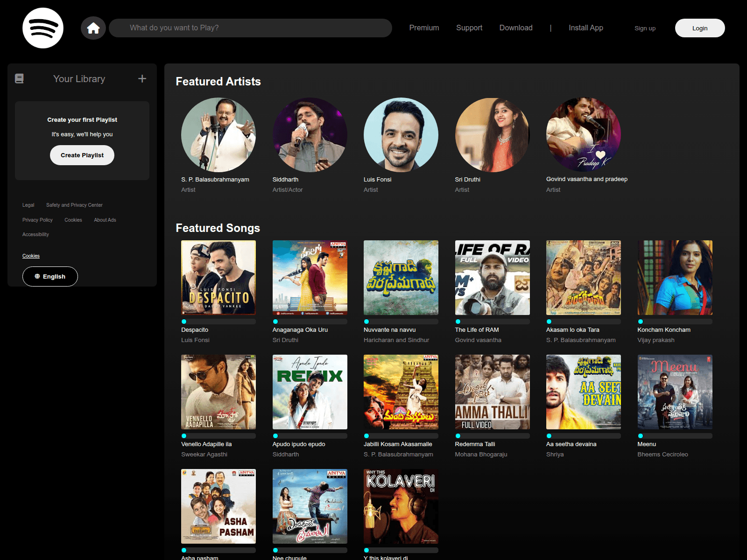747x560 pixels.
Task: Seek in The Life of RAM slider
Action: pyautogui.click(x=493, y=322)
